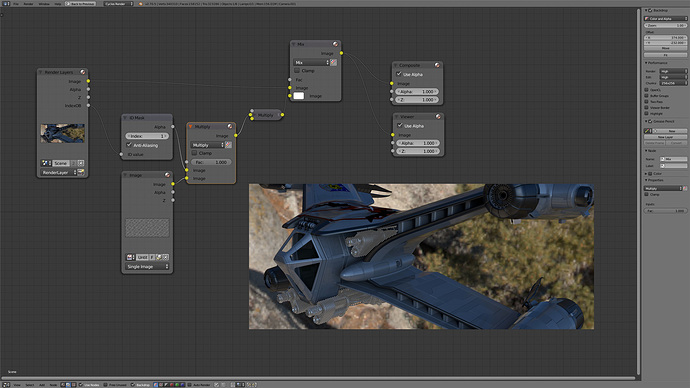
Task: Toggle preview icon on Composite node header
Action: 437,65
